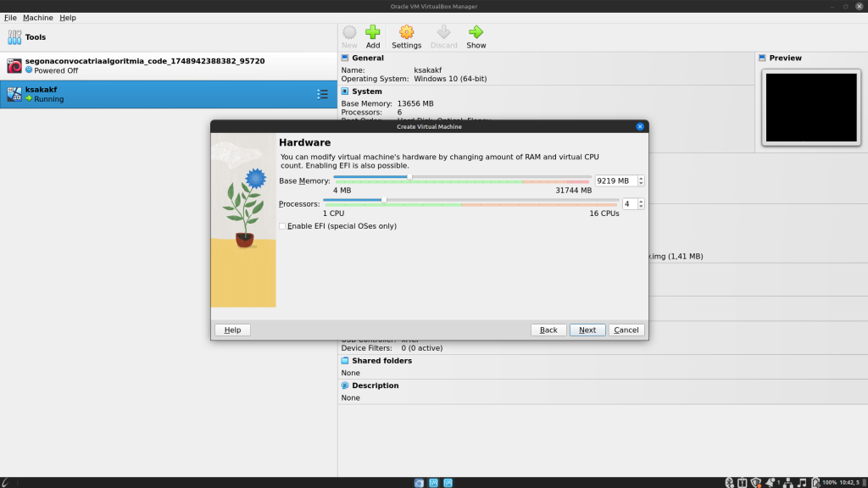Image resolution: width=868 pixels, height=488 pixels.
Task: Click the Processors slider handle
Action: tap(384, 200)
